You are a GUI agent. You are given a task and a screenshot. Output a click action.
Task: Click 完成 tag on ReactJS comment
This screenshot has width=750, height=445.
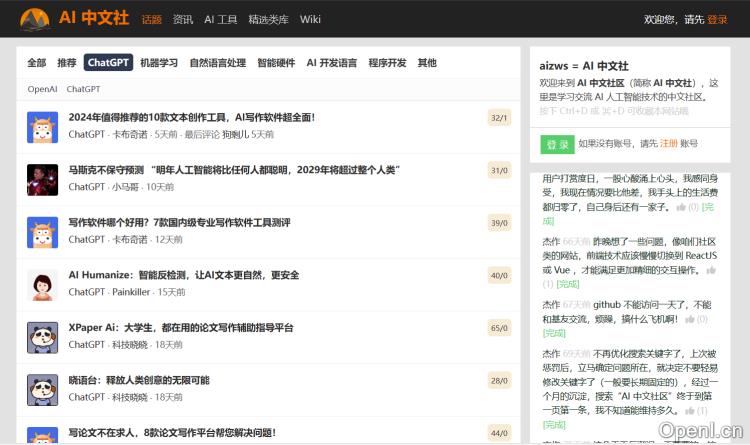click(x=568, y=284)
